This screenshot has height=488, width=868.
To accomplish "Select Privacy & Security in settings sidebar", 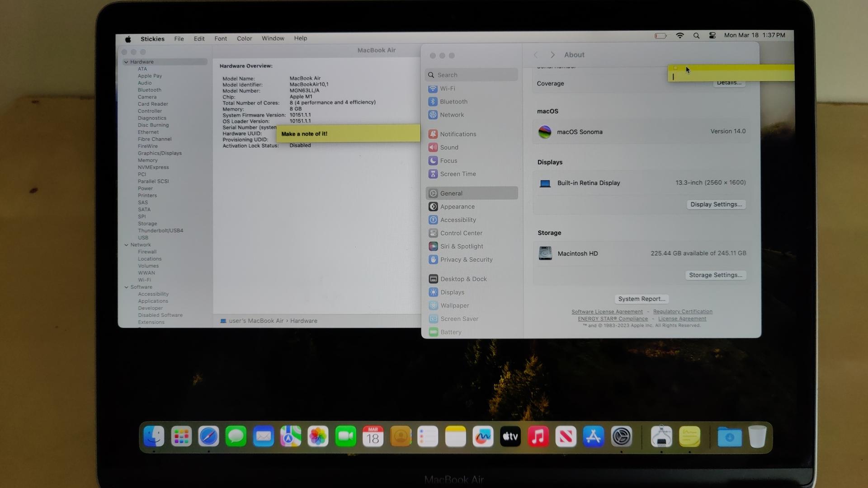I will tap(466, 260).
